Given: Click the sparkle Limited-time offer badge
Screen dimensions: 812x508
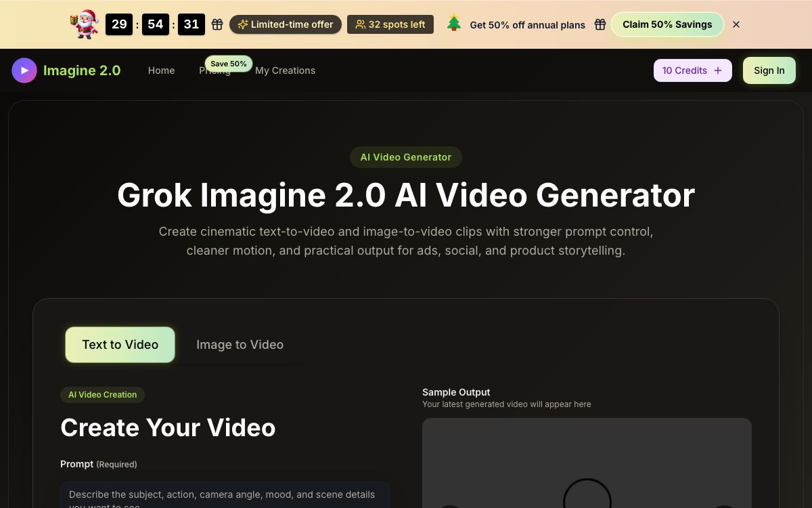Looking at the screenshot, I should [x=286, y=24].
